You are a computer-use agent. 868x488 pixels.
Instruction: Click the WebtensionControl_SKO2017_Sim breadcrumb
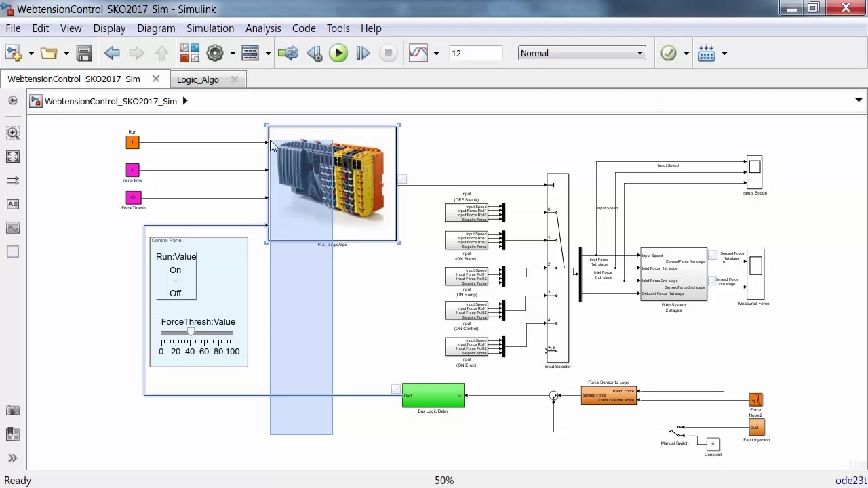click(111, 101)
